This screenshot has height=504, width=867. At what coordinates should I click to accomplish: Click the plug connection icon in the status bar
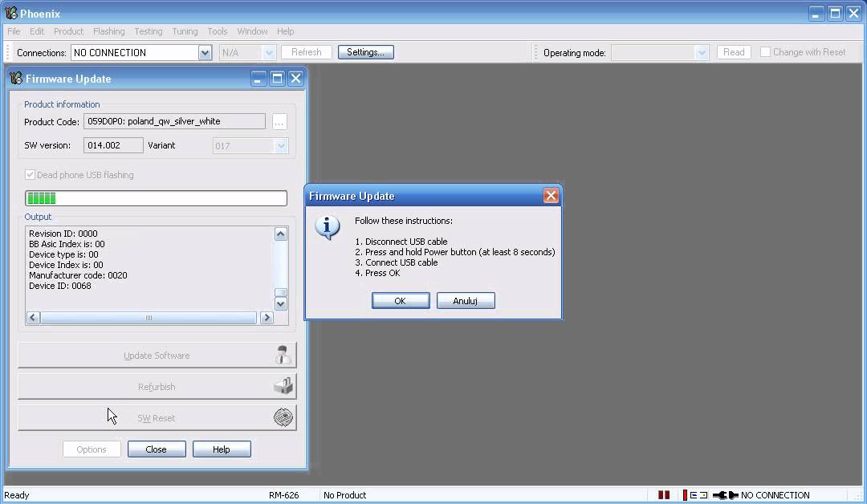coord(725,495)
